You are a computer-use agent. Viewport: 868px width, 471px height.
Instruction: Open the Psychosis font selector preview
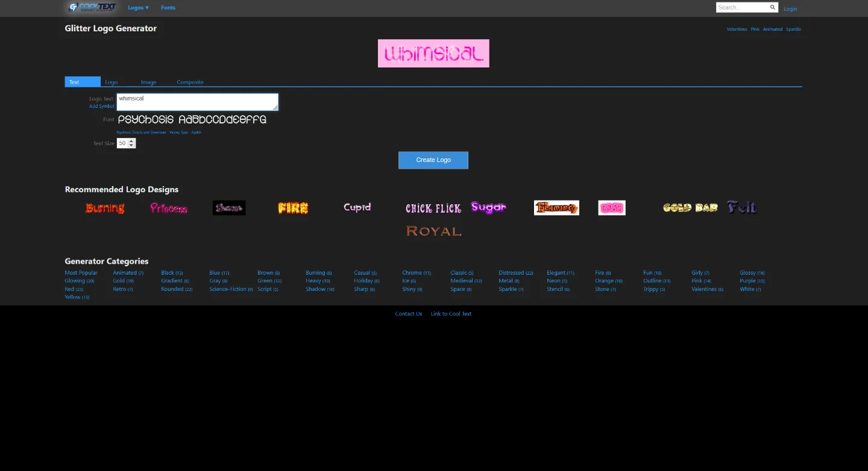(192, 120)
